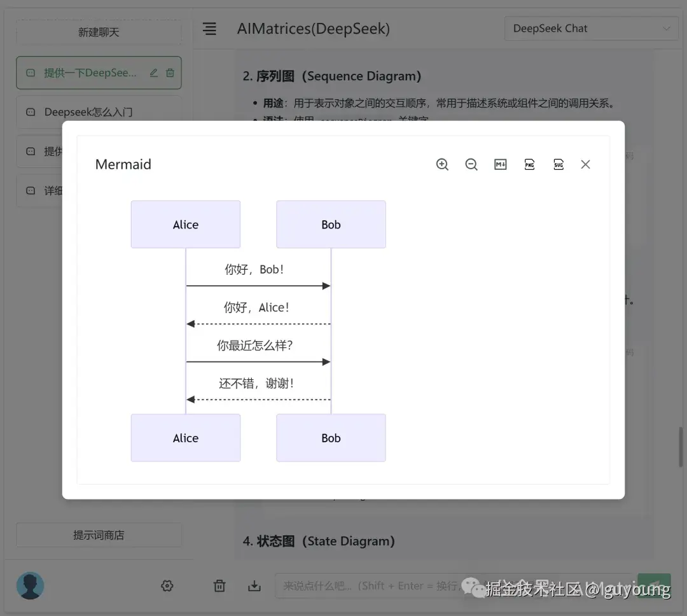Click the user avatar picture
This screenshot has height=616, width=687.
(30, 585)
